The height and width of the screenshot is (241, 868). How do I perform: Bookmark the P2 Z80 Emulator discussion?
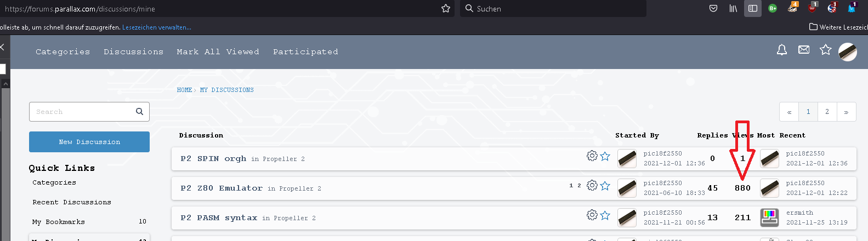(605, 186)
